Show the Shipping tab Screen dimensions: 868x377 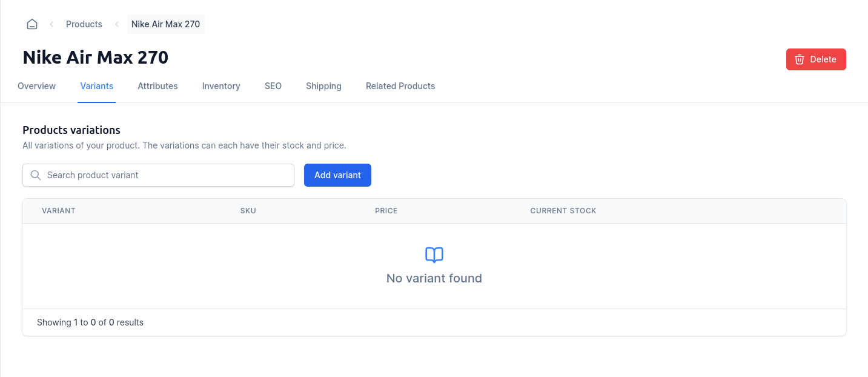point(323,86)
